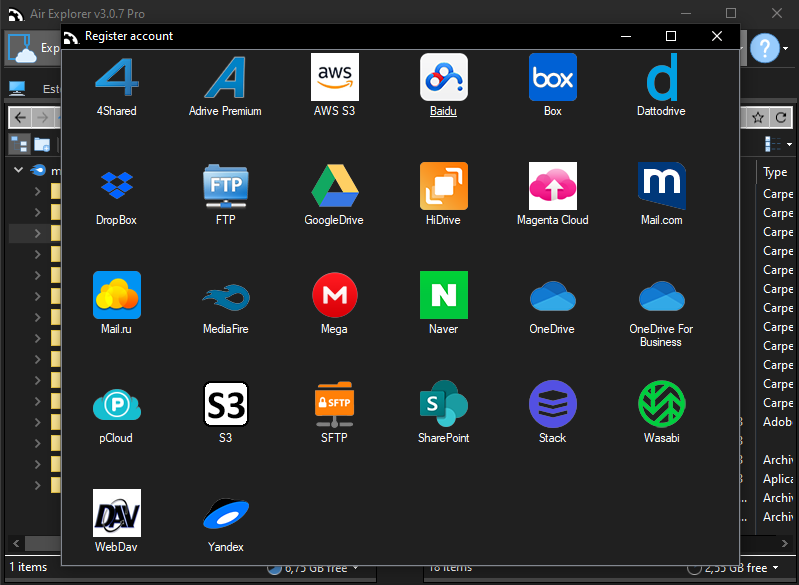799x585 pixels.
Task: Expand the last folder in the tree
Action: (37, 485)
